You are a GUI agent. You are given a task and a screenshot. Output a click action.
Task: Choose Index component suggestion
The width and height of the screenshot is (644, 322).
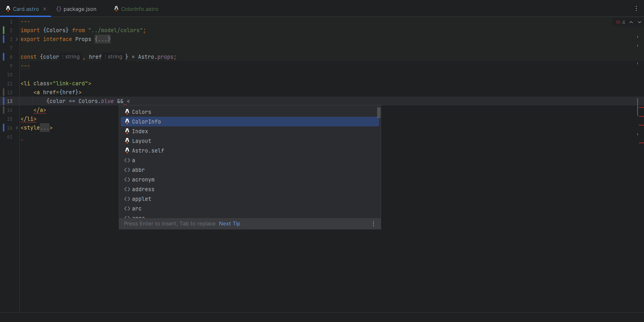click(140, 131)
